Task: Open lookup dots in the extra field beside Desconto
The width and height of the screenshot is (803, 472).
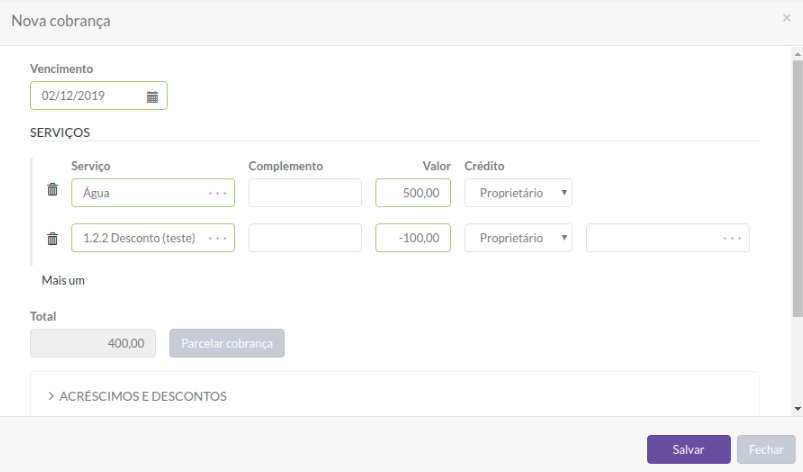Action: (x=732, y=239)
